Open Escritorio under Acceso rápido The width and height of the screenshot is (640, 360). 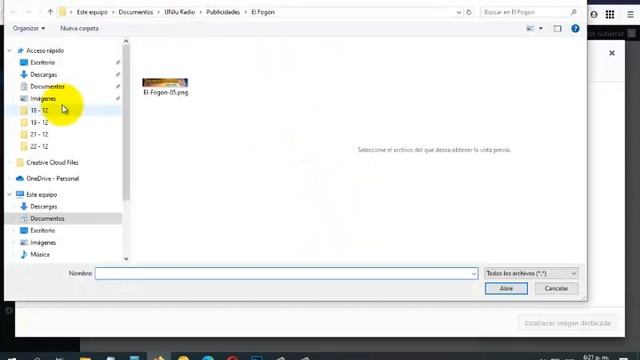tap(42, 62)
